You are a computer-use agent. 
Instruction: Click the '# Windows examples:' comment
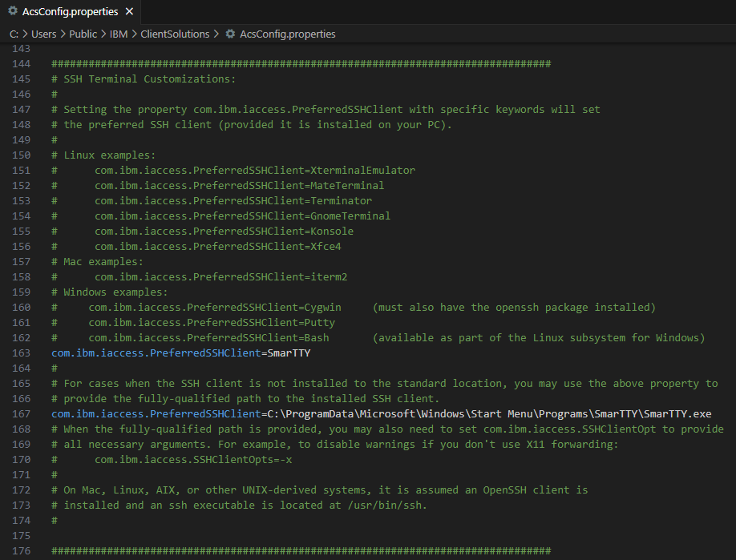click(x=109, y=292)
